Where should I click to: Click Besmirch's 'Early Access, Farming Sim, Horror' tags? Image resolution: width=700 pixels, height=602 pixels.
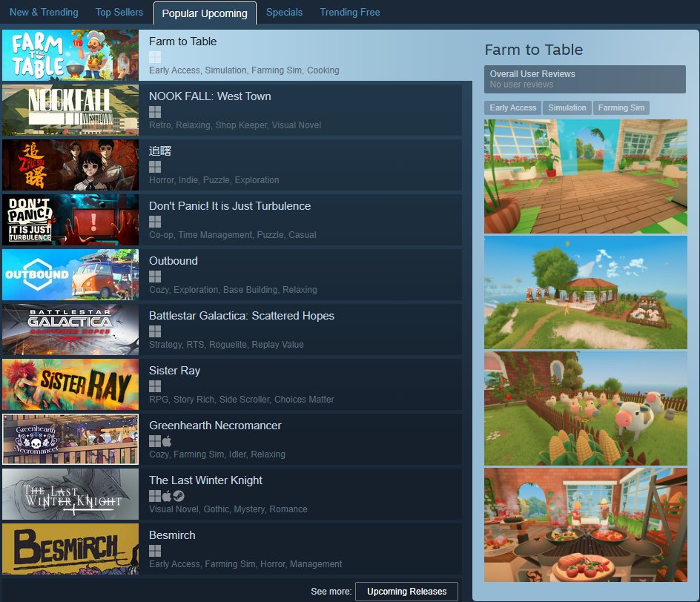point(245,564)
